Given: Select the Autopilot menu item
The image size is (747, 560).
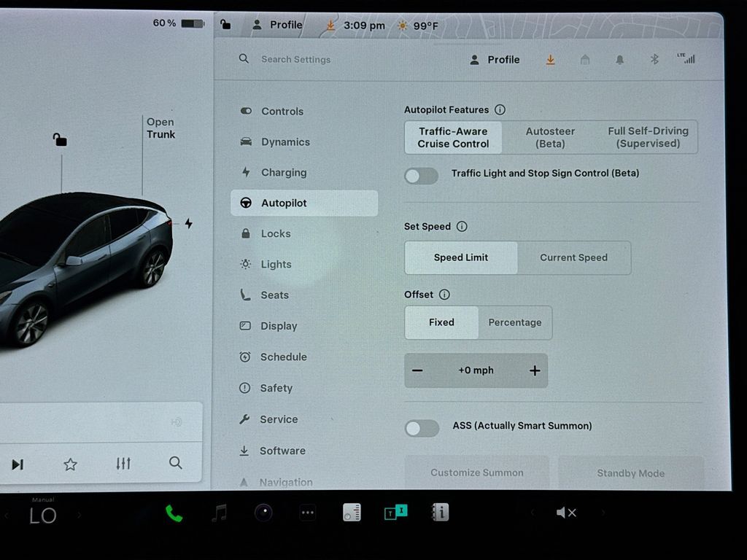Looking at the screenshot, I should pos(304,203).
